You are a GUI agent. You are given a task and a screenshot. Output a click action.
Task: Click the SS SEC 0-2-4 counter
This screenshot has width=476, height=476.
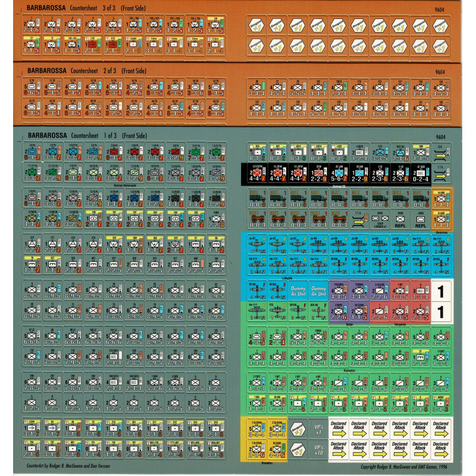pos(421,174)
